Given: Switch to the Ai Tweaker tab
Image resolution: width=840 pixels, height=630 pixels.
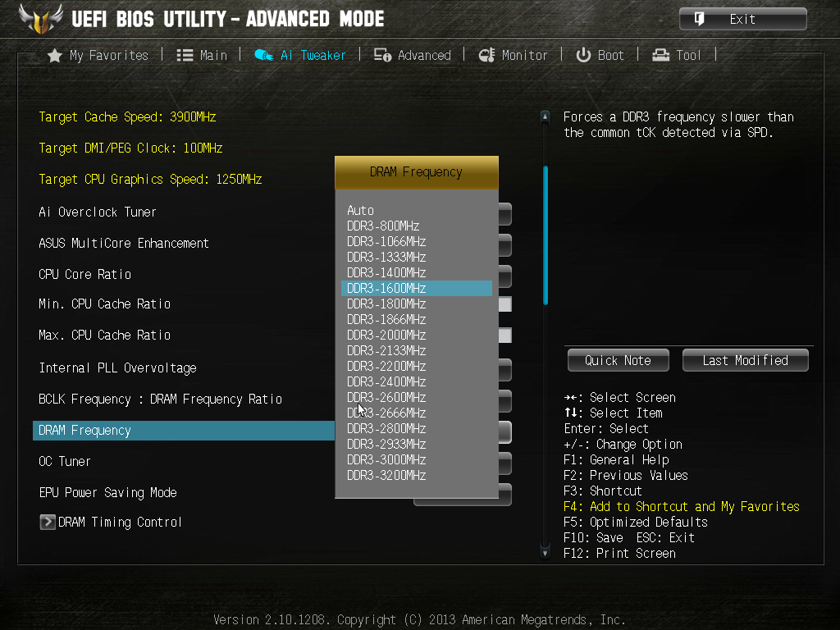Looking at the screenshot, I should point(300,55).
